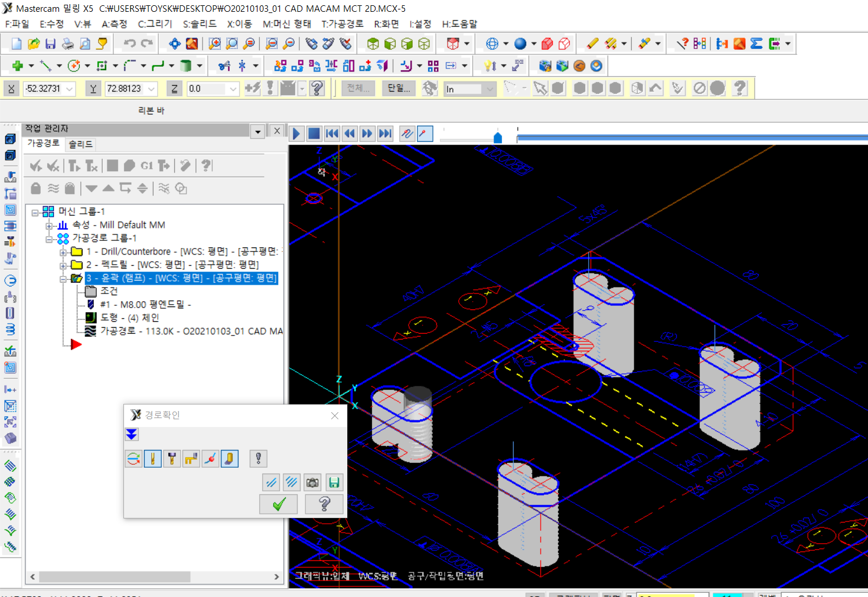Screen dimensions: 868x597
Task: Expand the 속성 - Mill Default MM node
Action: [x=49, y=226]
